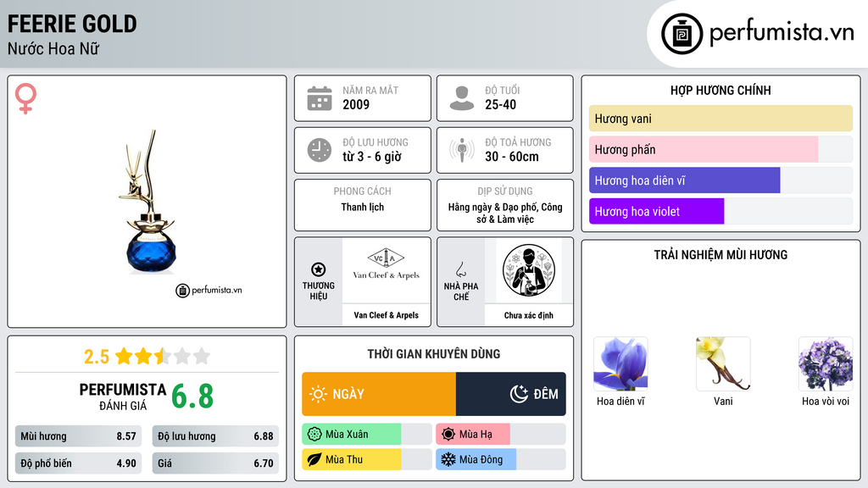Click the Nước Hoa Nữ subtitle
Image resolution: width=868 pixels, height=488 pixels.
tap(53, 48)
